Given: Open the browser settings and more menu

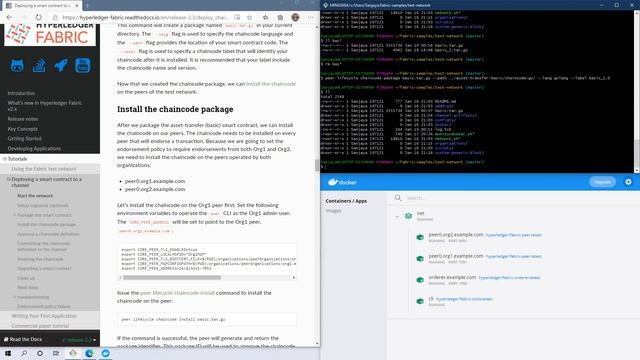Looking at the screenshot, I should [x=311, y=18].
